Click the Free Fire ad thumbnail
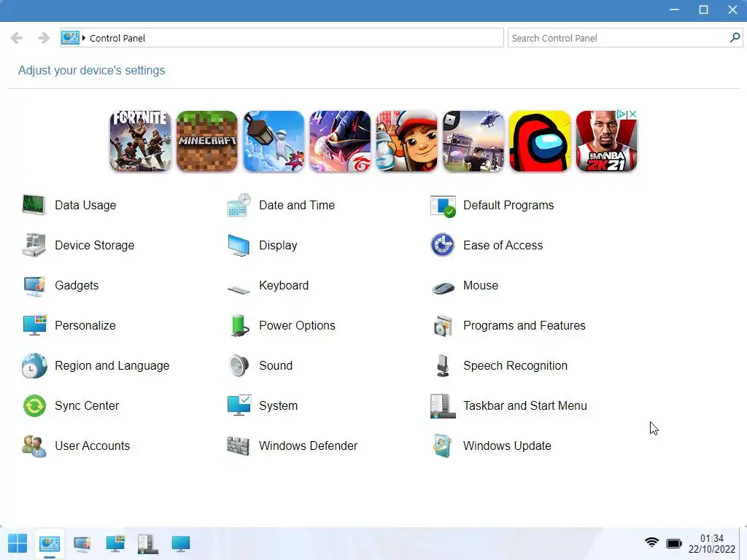The width and height of the screenshot is (747, 560). [340, 141]
